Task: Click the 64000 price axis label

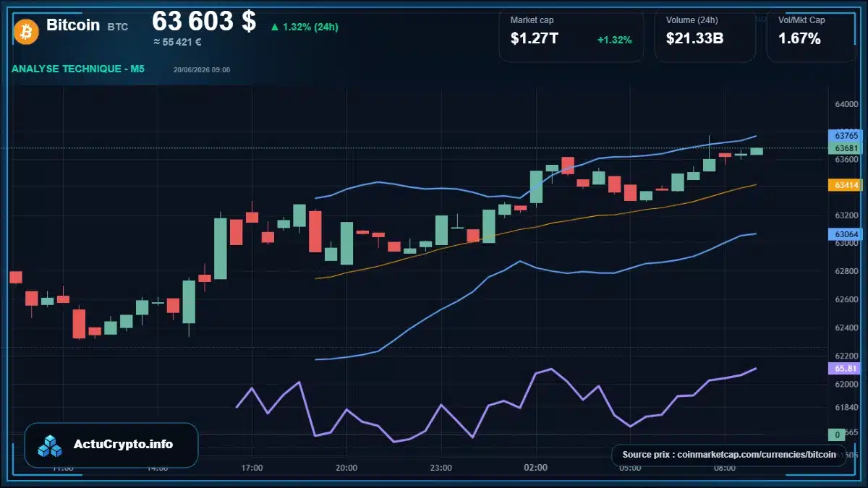Action: click(x=846, y=104)
